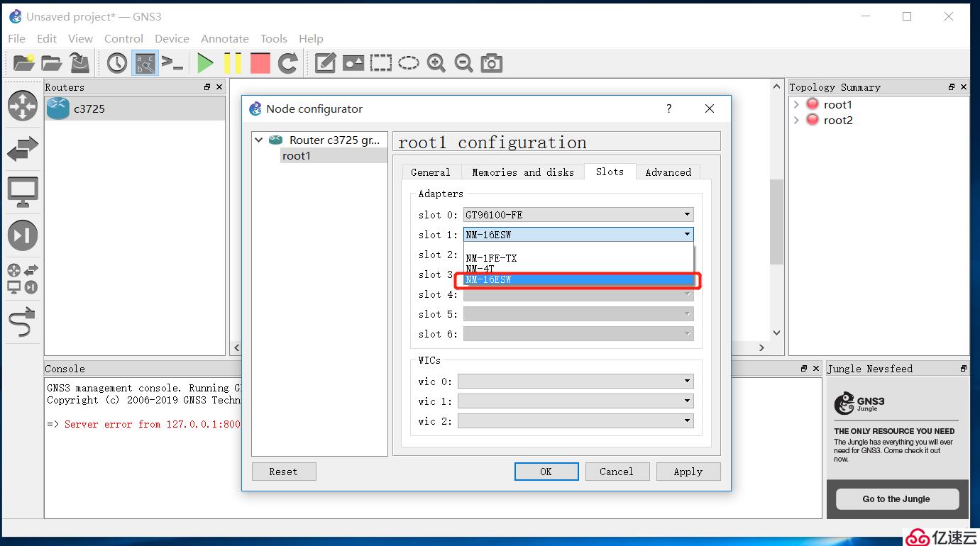Choose NM-4T from slot 1 list

pyautogui.click(x=578, y=269)
